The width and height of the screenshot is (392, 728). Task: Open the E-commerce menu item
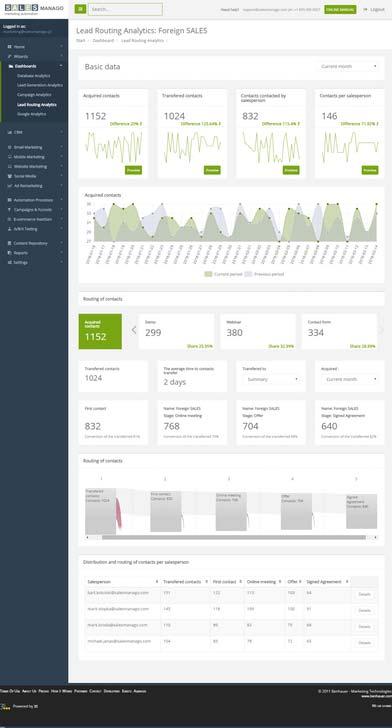[33, 219]
